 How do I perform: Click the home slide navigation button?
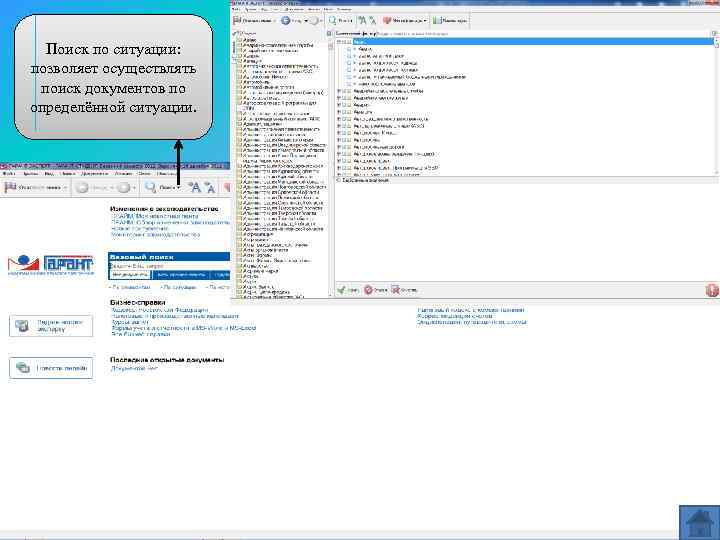coord(699,522)
